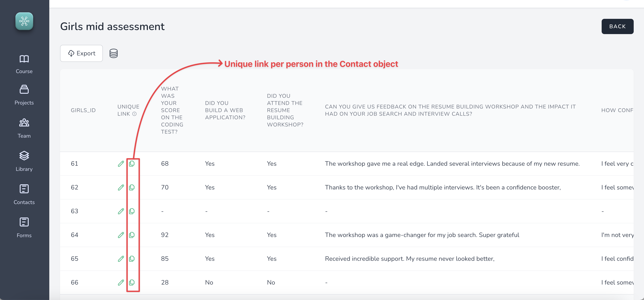Copy unique link for girl 64
The height and width of the screenshot is (300, 644).
point(132,235)
